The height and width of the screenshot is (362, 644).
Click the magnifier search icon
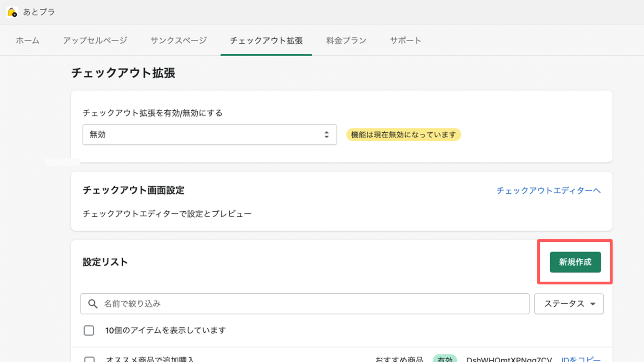coord(93,304)
